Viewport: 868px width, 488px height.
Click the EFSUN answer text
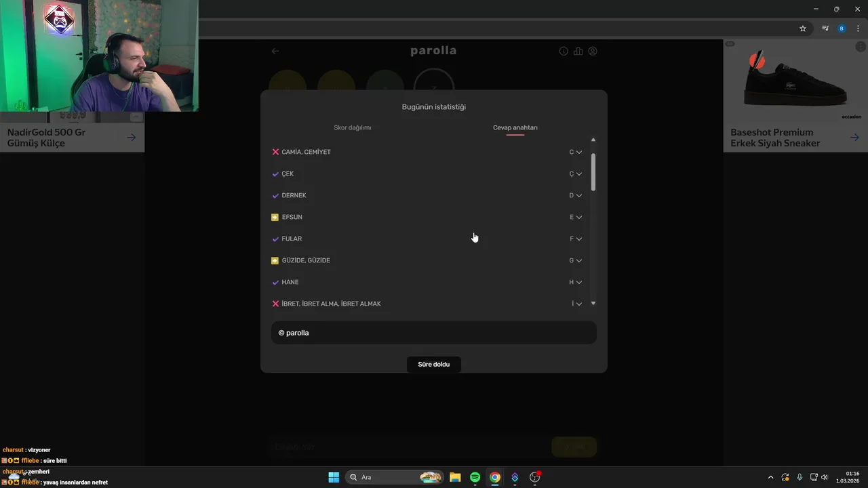pos(292,217)
